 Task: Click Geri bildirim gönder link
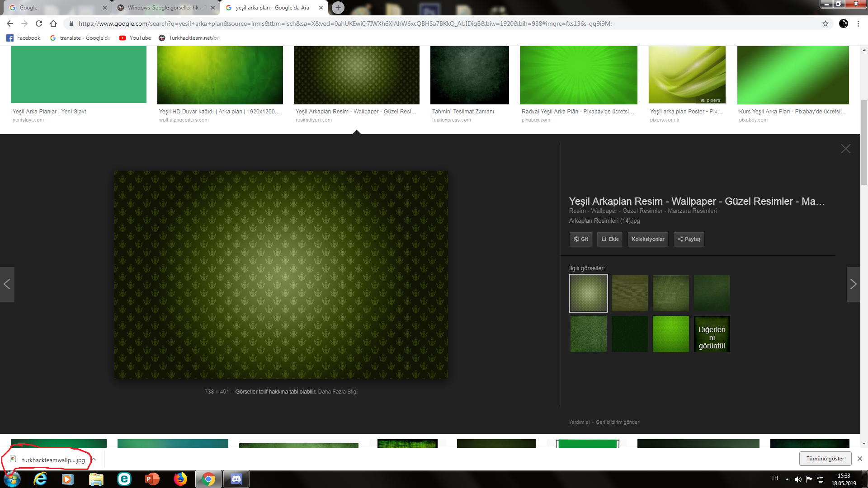618,422
